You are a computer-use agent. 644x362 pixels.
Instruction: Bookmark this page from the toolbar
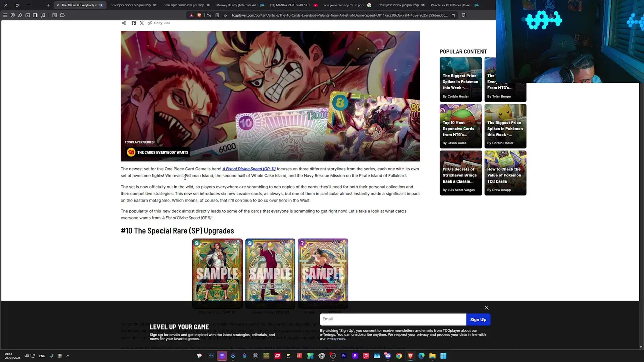463,15
